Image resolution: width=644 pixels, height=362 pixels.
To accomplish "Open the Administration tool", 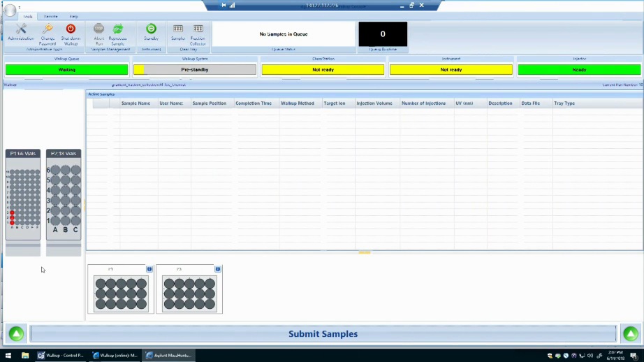I will pyautogui.click(x=20, y=31).
